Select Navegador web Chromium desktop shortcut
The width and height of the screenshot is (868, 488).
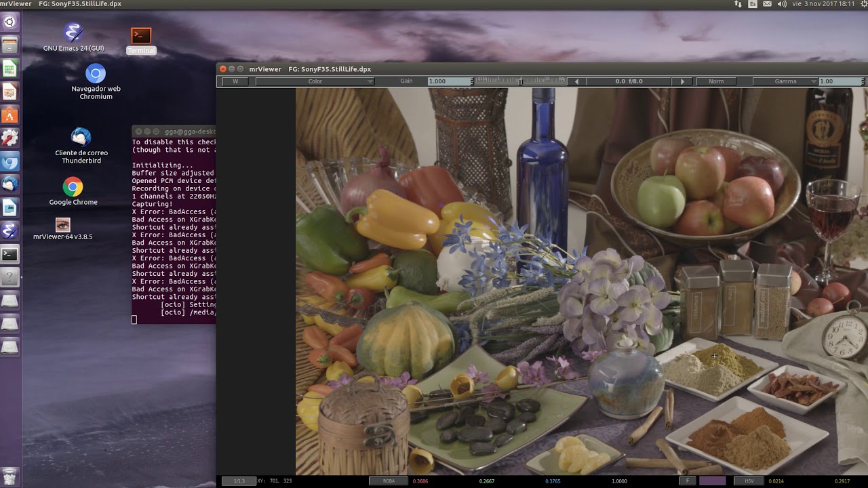coord(96,82)
